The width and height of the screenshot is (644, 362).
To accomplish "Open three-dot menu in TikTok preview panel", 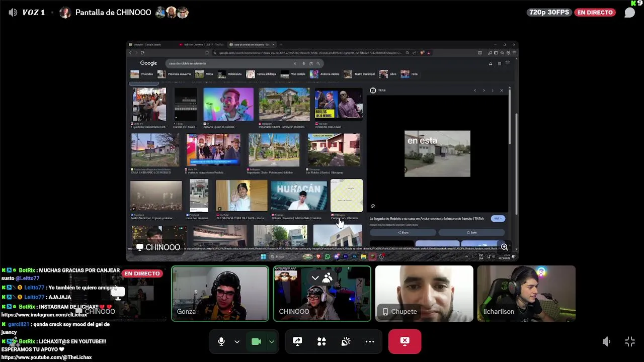I will [493, 90].
